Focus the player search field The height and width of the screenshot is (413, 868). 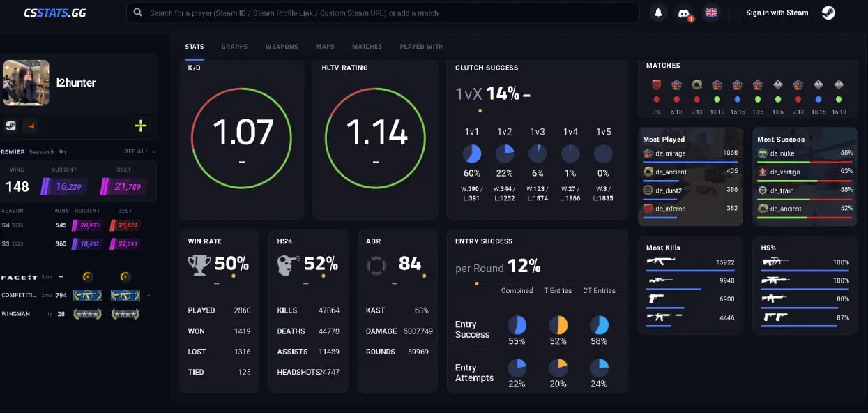pyautogui.click(x=383, y=13)
